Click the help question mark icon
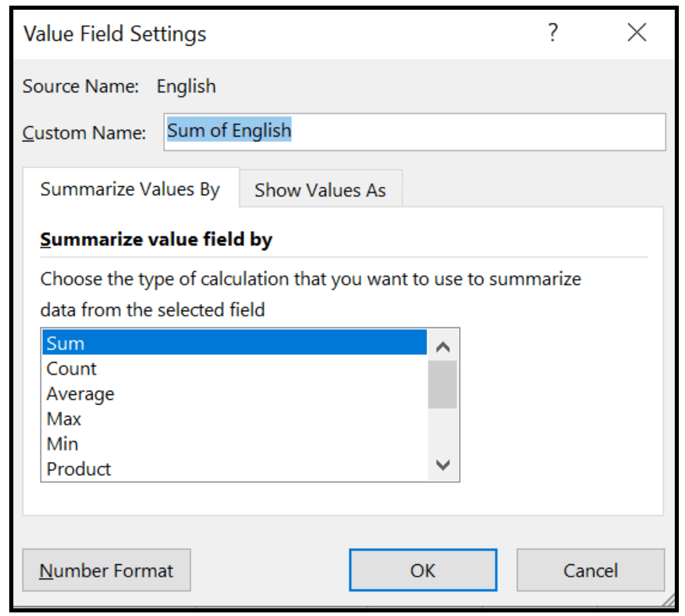The width and height of the screenshot is (685, 616). click(x=553, y=33)
